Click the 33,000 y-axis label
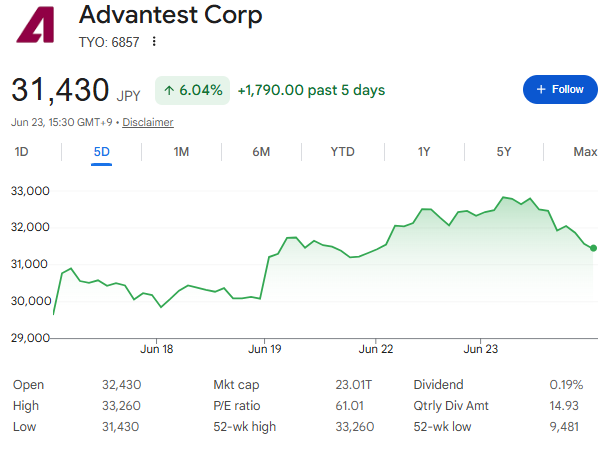 coord(30,191)
